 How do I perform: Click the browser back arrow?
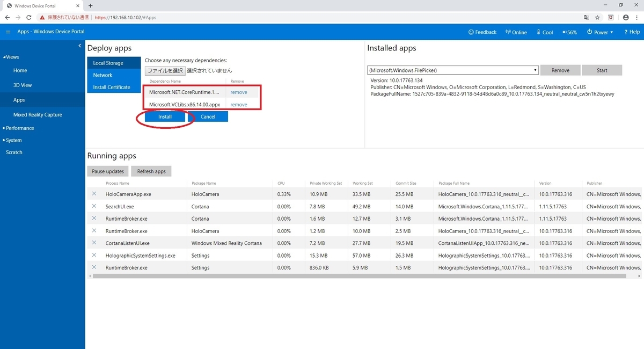point(7,17)
